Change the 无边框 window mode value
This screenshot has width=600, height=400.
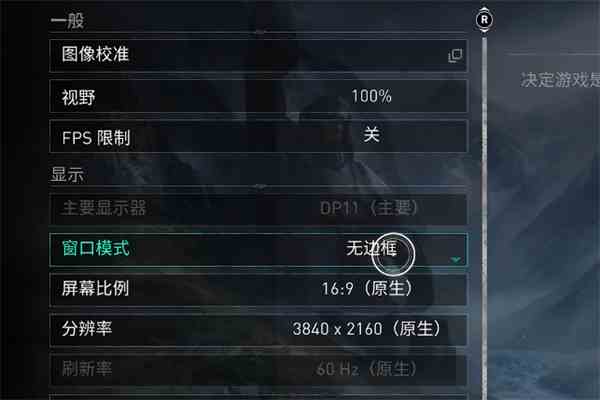pos(371,248)
